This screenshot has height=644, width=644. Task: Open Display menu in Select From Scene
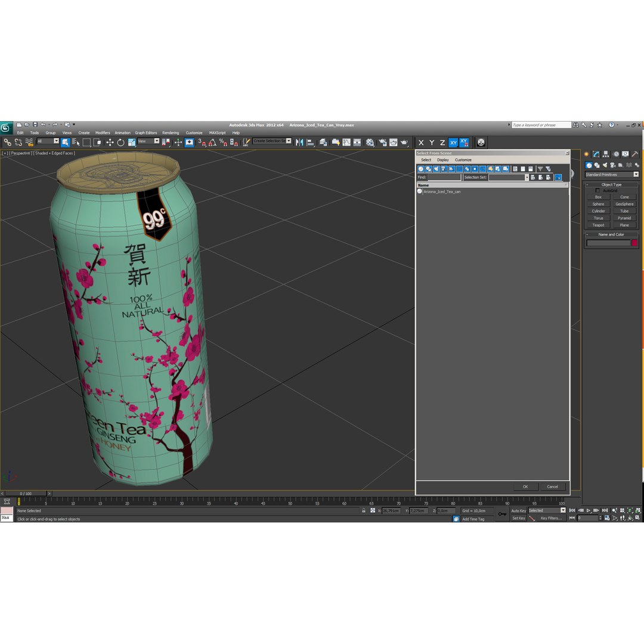442,160
